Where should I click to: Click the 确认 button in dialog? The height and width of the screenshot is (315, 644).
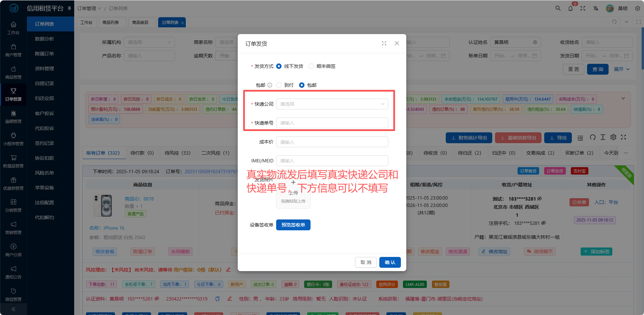click(x=390, y=262)
